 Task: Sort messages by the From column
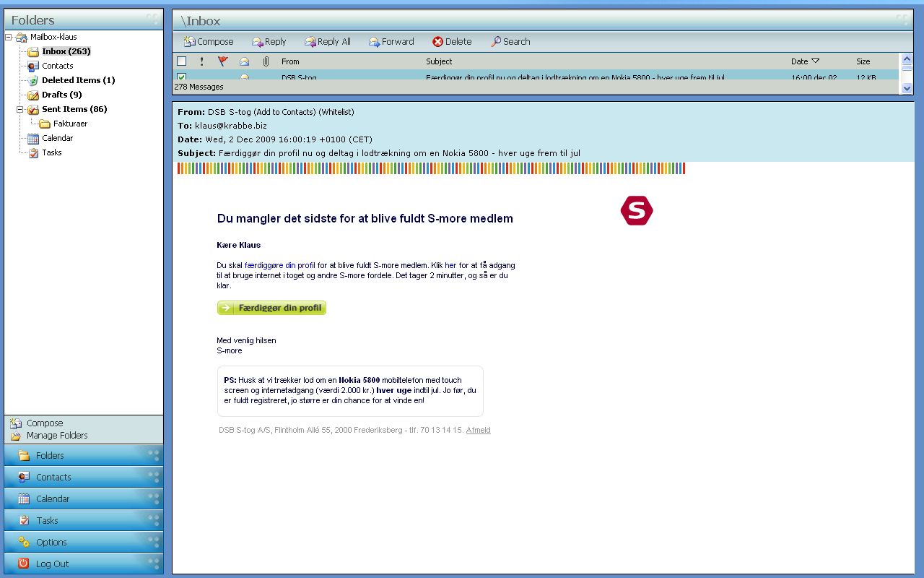[290, 61]
